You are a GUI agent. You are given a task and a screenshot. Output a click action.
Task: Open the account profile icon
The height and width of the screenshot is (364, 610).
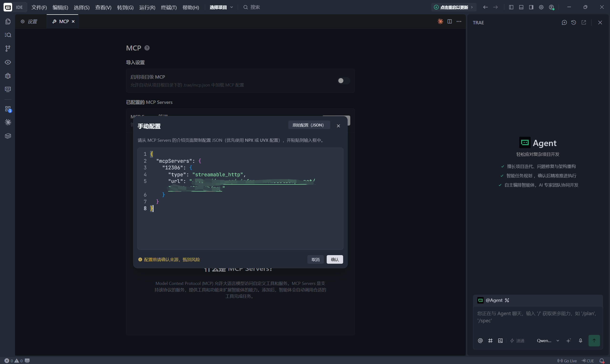pos(551,7)
